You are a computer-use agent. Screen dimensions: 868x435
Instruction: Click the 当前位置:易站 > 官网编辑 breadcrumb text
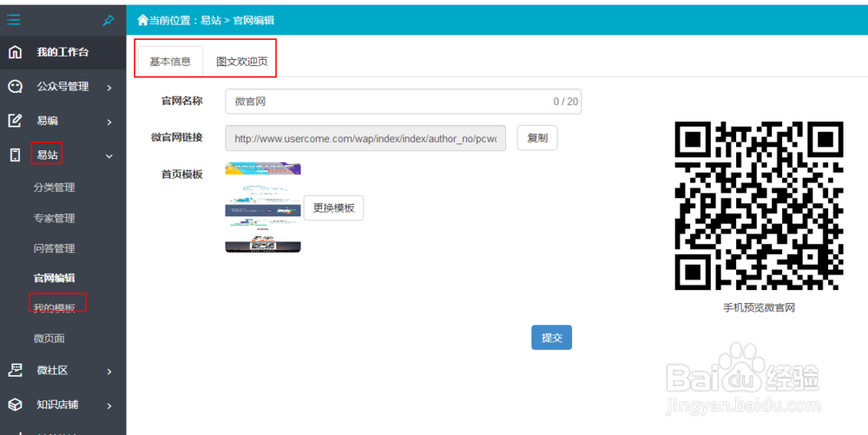click(x=212, y=21)
